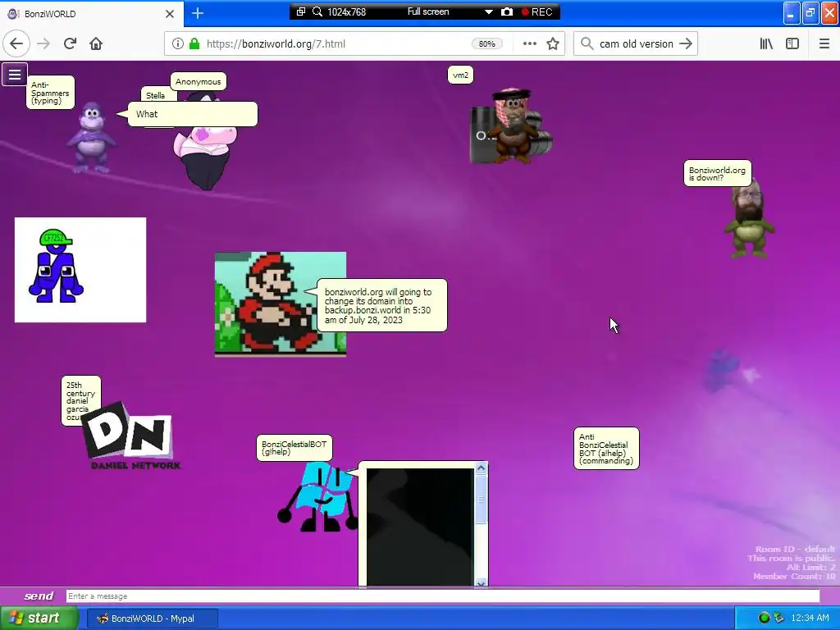Screen dimensions: 840x630
Task: Click the green circle system tray icon
Action: tap(765, 619)
